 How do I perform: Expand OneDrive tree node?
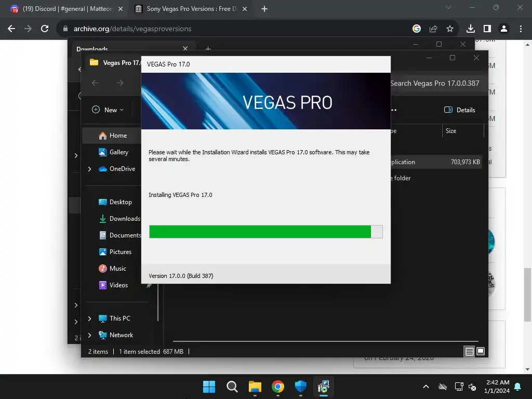tap(89, 169)
